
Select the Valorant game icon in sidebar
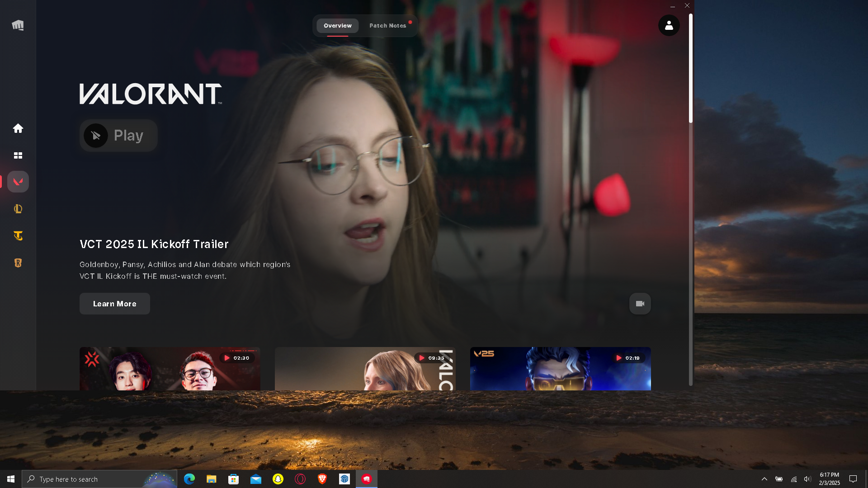[18, 182]
